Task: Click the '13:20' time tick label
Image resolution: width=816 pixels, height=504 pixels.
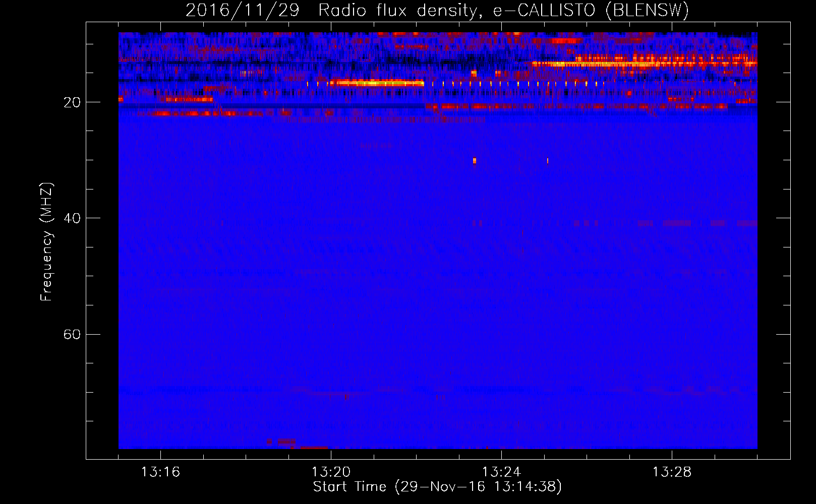Action: click(x=331, y=472)
